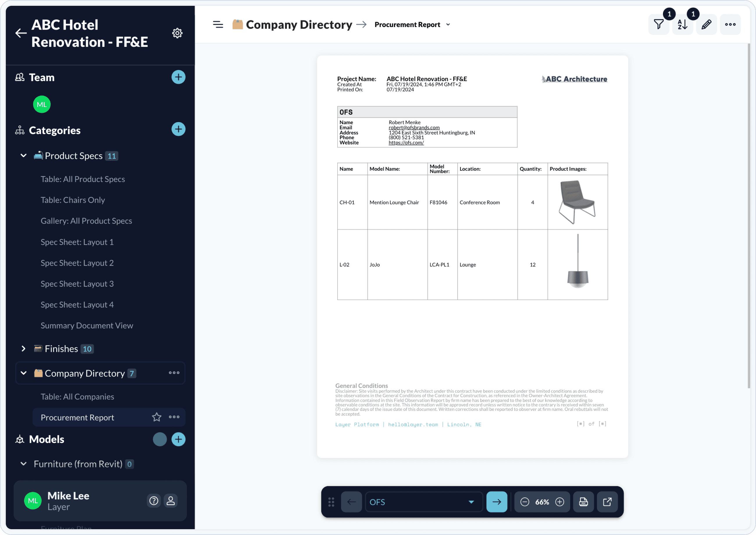Export document as PDF icon
This screenshot has height=535, width=756.
click(x=583, y=502)
